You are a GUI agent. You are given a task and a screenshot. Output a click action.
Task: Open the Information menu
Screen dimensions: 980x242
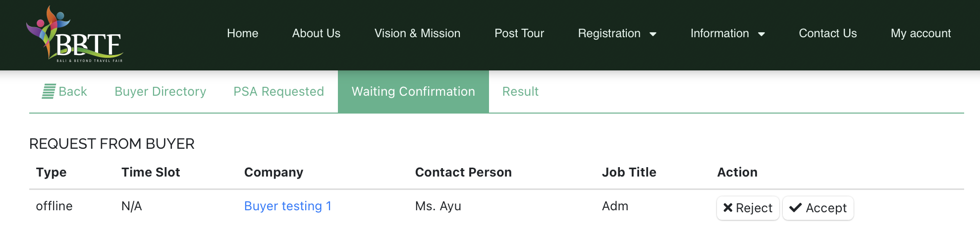[x=728, y=33]
